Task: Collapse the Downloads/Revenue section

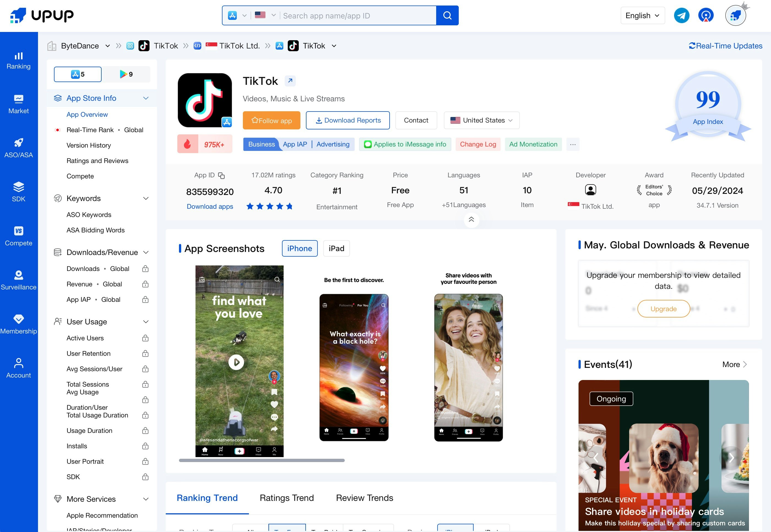Action: pyautogui.click(x=146, y=252)
